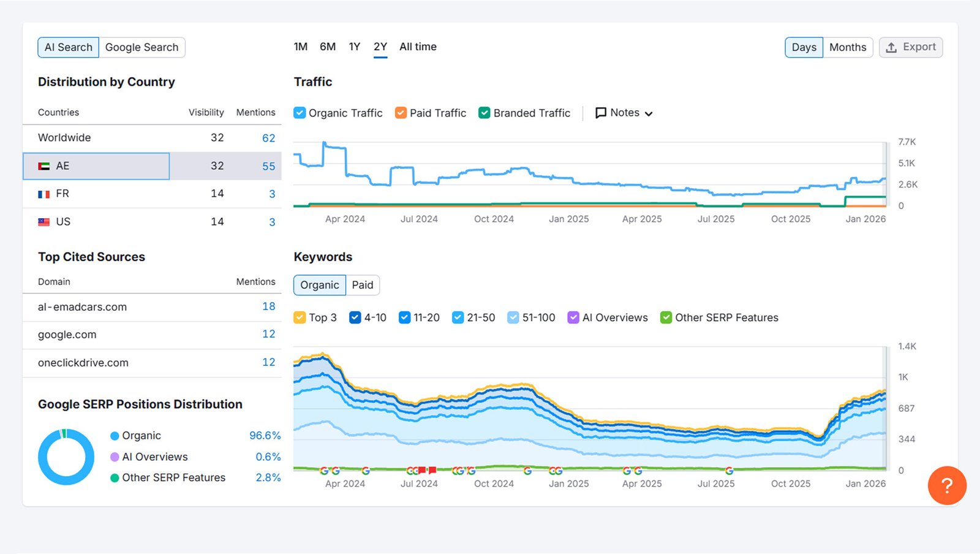The height and width of the screenshot is (554, 980).
Task: Disable the AI Overviews keyword filter
Action: [573, 317]
